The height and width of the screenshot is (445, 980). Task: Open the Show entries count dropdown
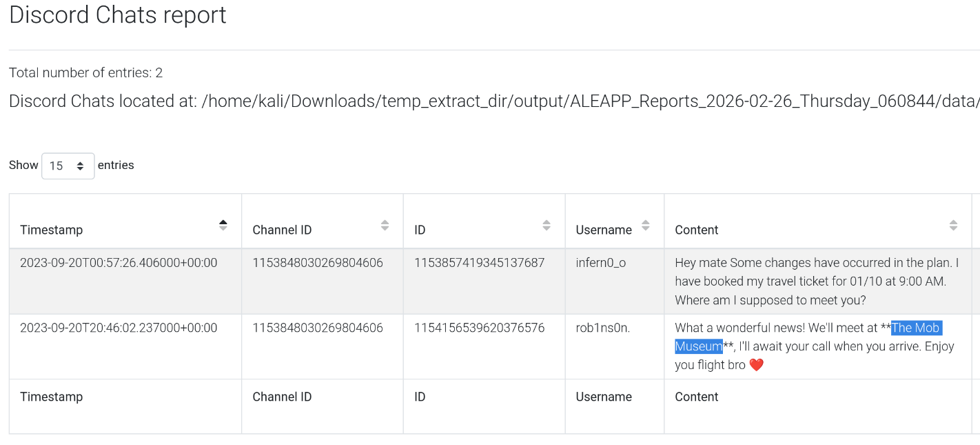pyautogui.click(x=68, y=166)
